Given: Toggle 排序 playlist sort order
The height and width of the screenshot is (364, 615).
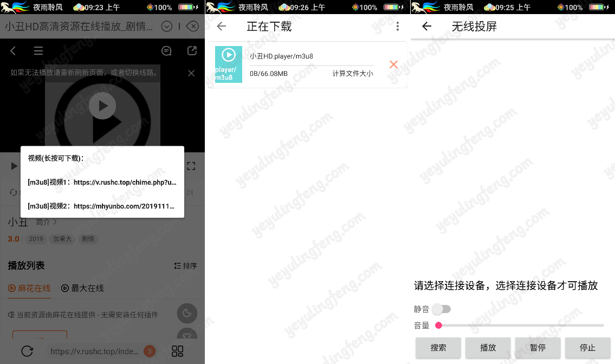Looking at the screenshot, I should [x=185, y=266].
